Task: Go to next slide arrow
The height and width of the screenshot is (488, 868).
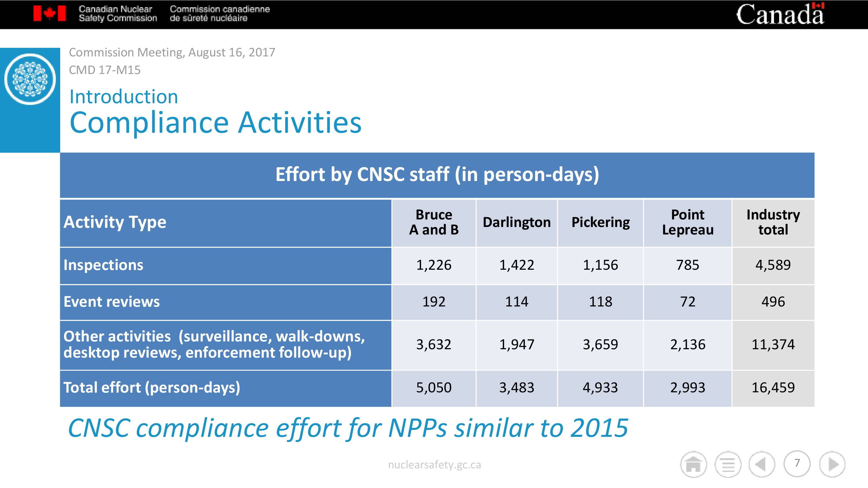Action: coord(832,464)
